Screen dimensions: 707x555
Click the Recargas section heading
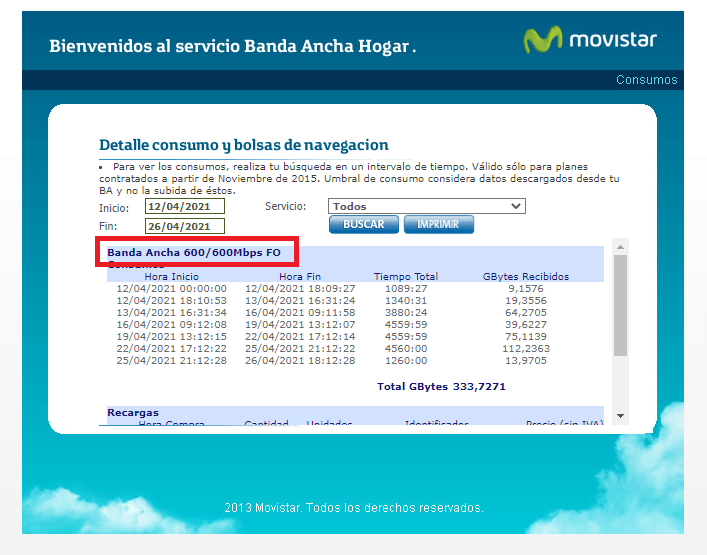click(x=133, y=413)
